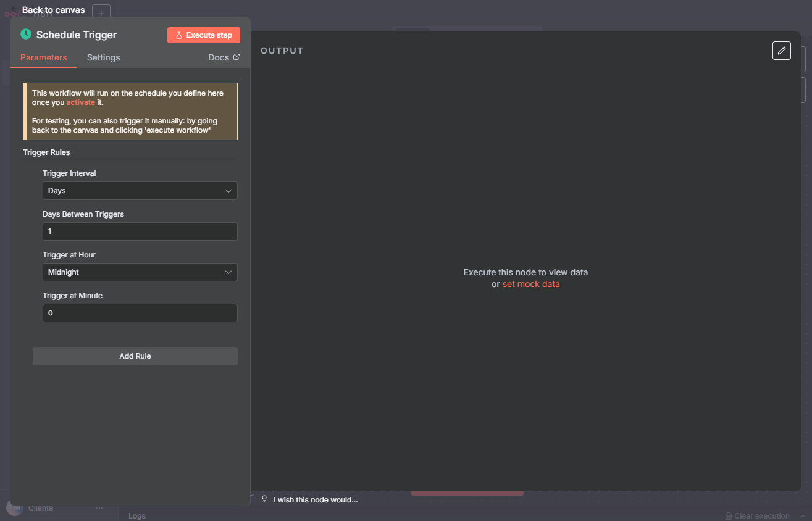Switch to the Settings tab
Image resolution: width=812 pixels, height=521 pixels.
[x=103, y=57]
